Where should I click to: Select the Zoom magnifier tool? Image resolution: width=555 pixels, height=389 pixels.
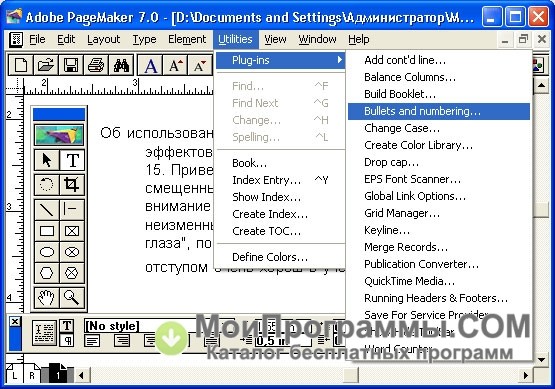72,297
